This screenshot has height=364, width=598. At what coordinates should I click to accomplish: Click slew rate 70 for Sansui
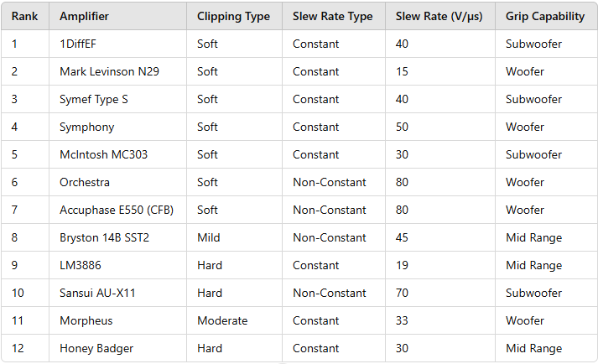point(402,293)
